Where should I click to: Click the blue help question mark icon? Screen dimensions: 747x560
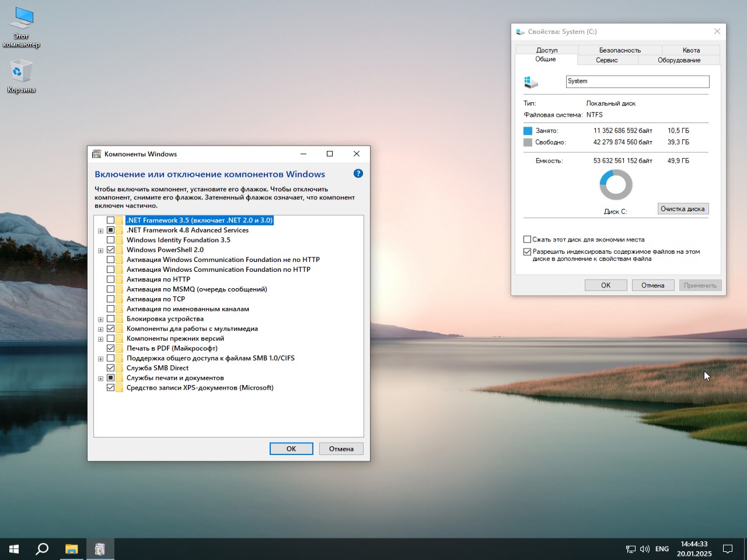(358, 173)
